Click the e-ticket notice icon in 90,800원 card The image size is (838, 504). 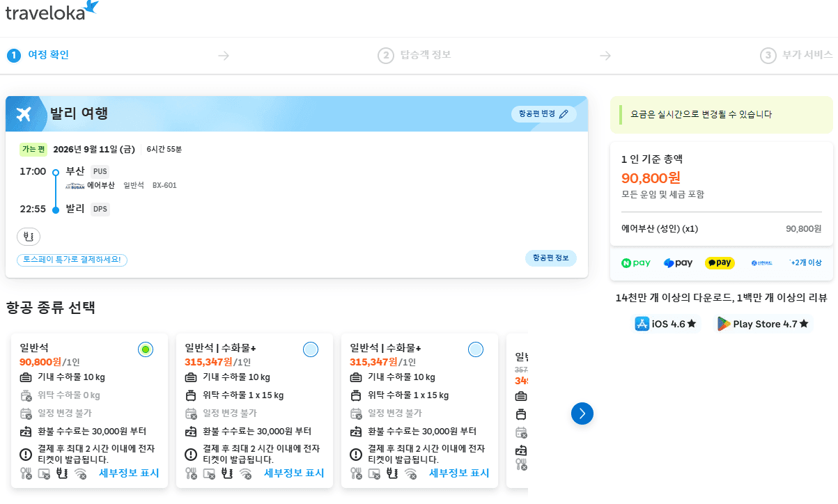coord(26,455)
